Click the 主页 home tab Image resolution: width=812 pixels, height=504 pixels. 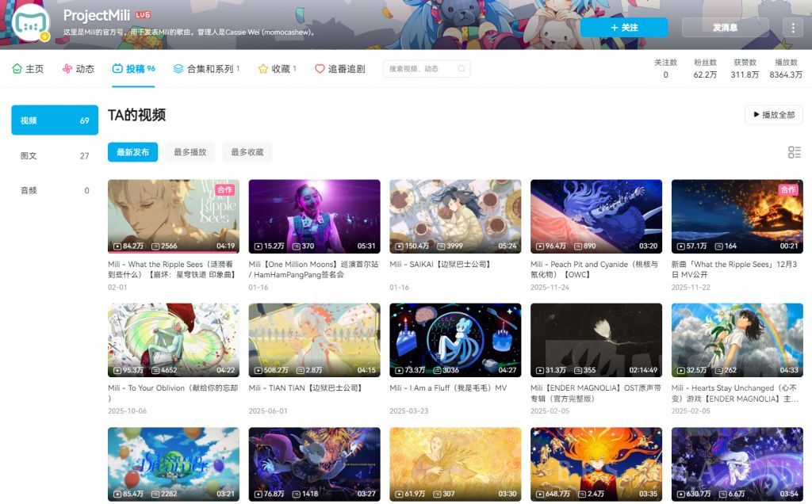point(28,69)
